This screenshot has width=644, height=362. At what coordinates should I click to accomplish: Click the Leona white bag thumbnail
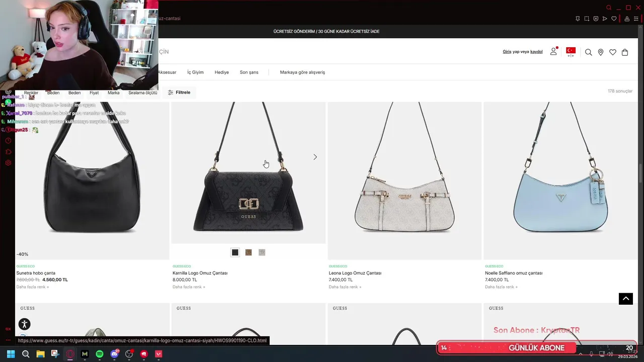click(x=405, y=181)
